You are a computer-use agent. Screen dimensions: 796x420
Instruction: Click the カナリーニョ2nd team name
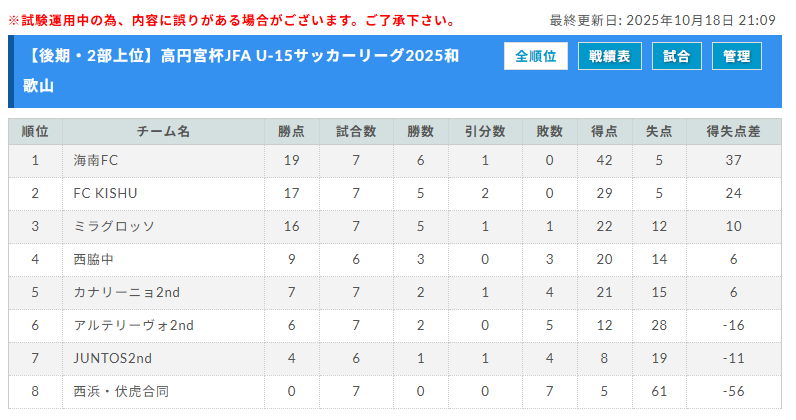coord(126,292)
